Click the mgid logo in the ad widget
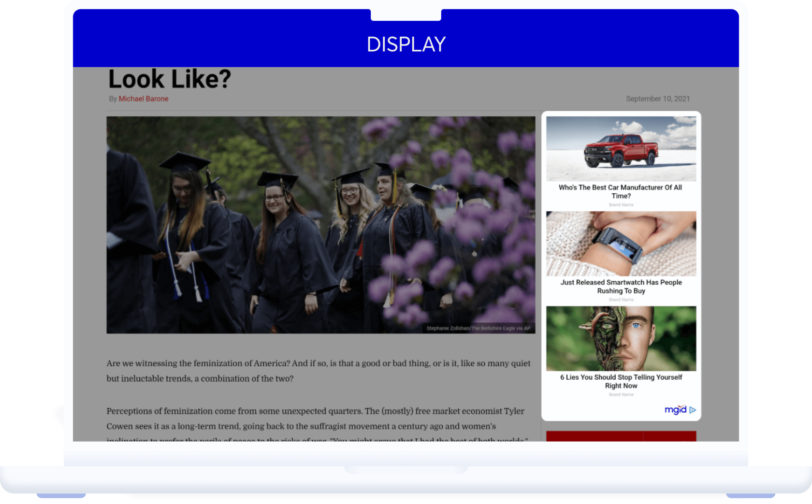Screen dimensions: 812x504 coord(675,410)
